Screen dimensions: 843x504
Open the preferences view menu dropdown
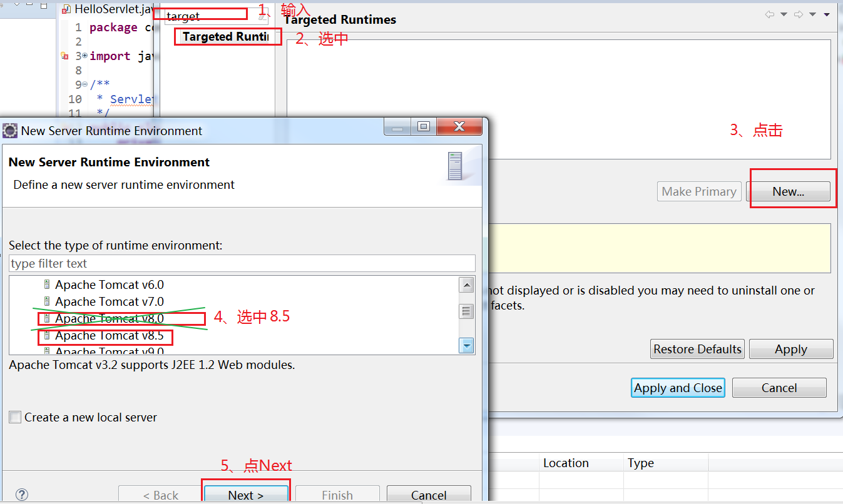coord(827,14)
